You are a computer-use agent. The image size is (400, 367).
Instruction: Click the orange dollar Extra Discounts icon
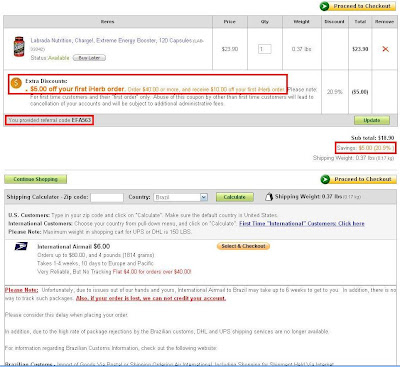click(16, 82)
